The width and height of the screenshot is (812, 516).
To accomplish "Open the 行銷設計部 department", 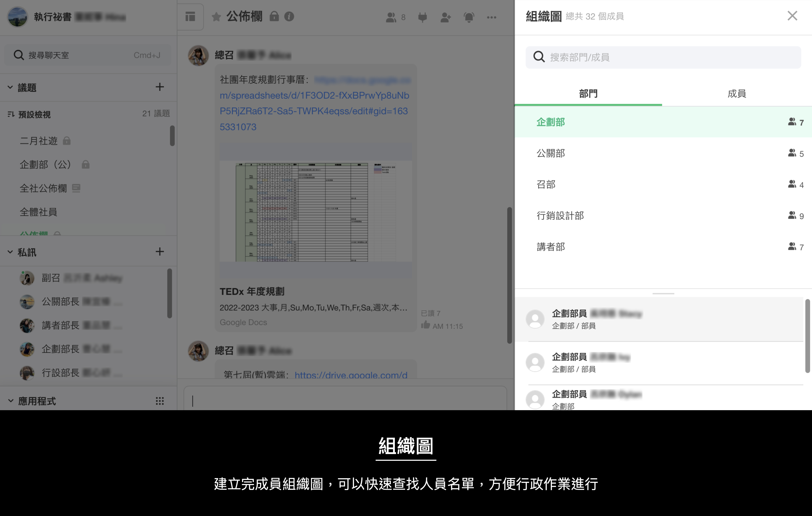I will (x=560, y=216).
